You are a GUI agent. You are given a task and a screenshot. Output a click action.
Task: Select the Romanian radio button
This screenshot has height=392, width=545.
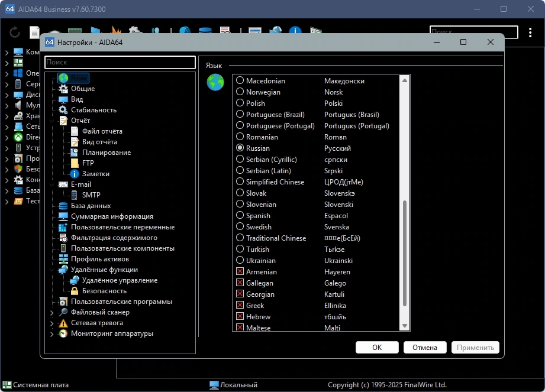click(240, 137)
